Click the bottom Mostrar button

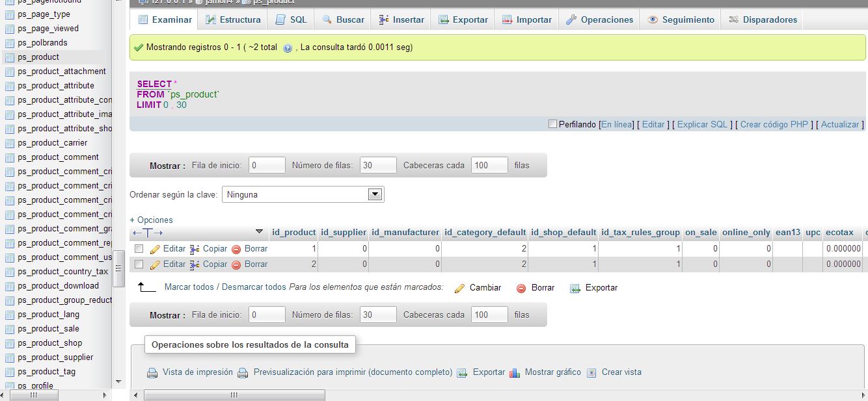pos(167,315)
